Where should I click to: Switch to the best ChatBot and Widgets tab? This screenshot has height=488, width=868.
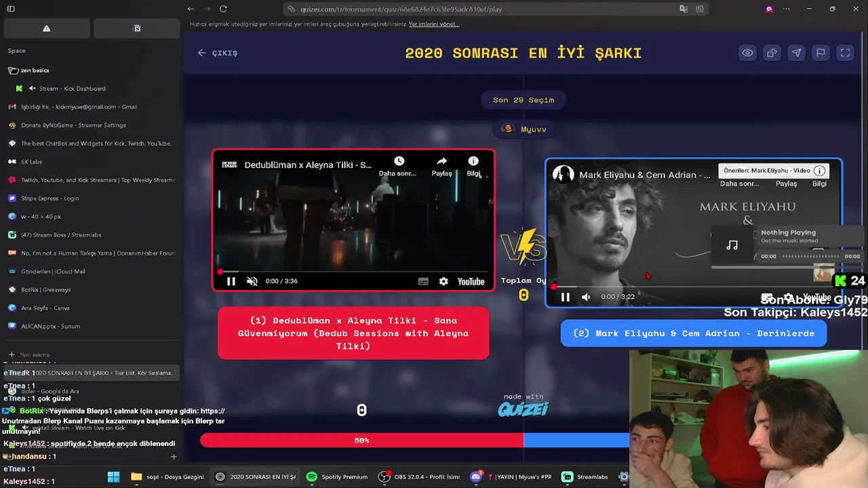pyautogui.click(x=92, y=143)
